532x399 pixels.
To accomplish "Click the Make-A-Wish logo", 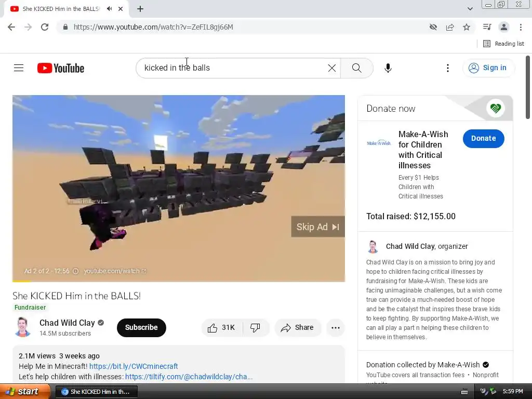I will 379,143.
